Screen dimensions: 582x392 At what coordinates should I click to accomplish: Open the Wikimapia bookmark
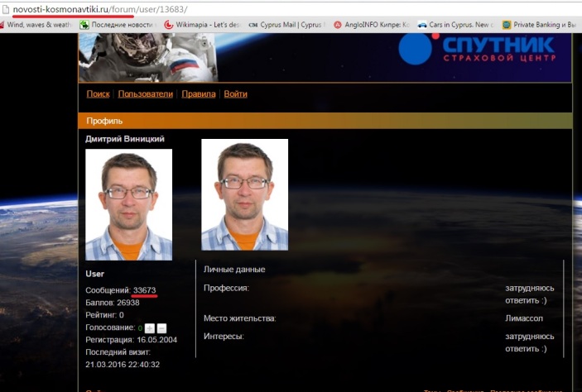point(202,25)
